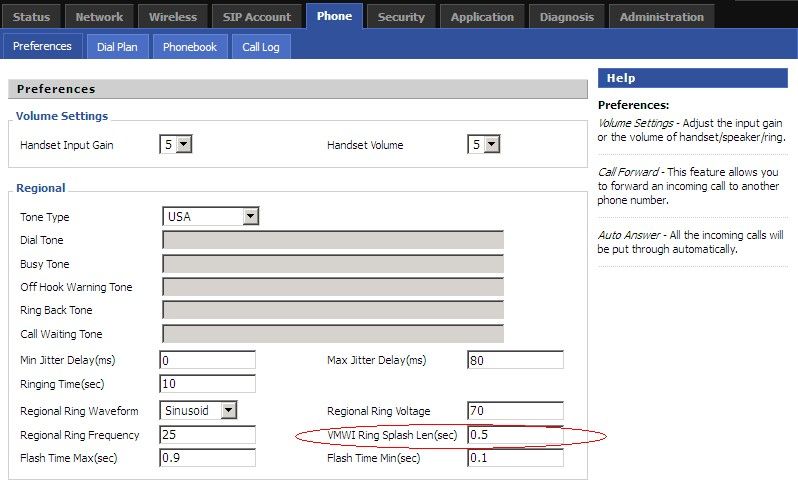The image size is (798, 484).
Task: Expand the Regional Ring Waveform dropdown
Action: pos(200,410)
